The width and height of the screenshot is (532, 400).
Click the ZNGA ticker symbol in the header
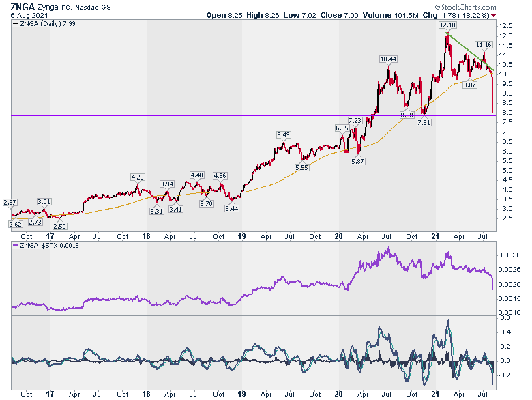(23, 6)
